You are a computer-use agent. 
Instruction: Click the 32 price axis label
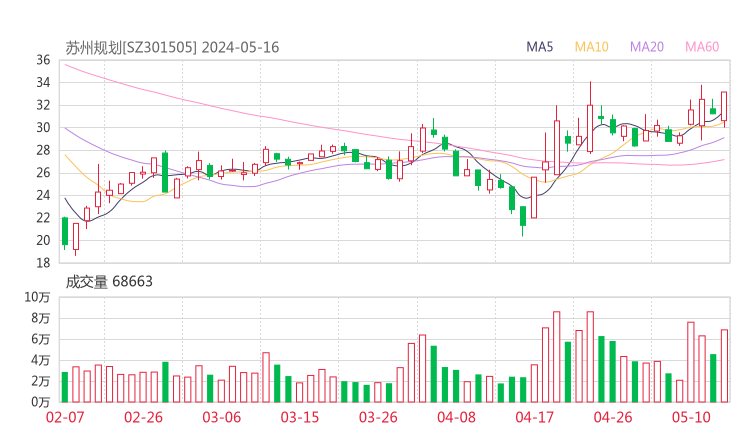(43, 105)
